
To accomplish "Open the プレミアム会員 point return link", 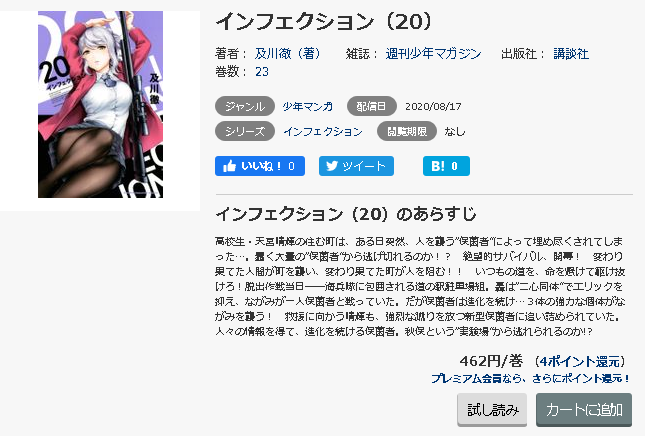I will (x=530, y=378).
